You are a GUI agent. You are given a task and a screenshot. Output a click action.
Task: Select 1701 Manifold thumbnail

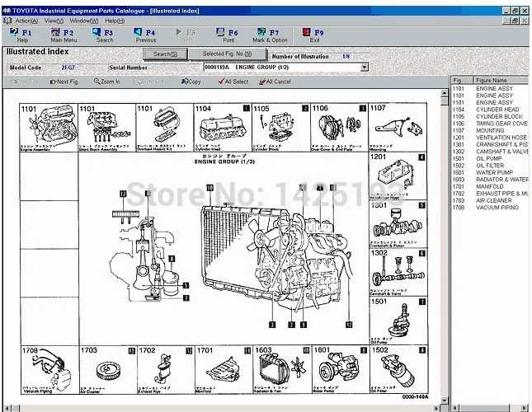(x=224, y=369)
